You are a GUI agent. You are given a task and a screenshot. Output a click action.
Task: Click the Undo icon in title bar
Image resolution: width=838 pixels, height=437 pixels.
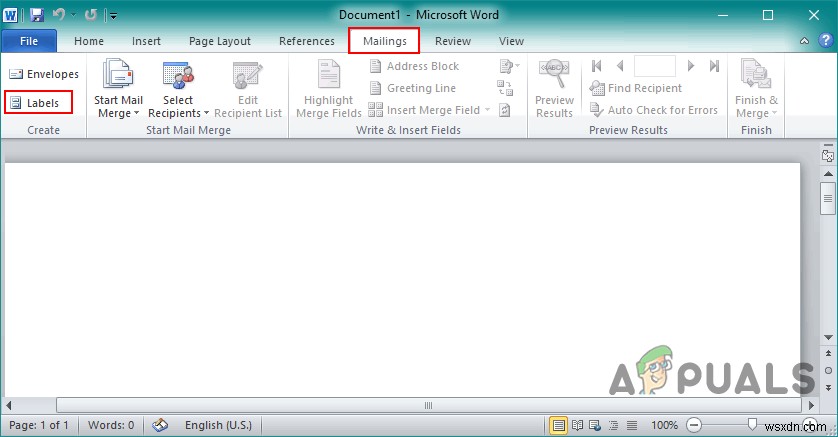(x=58, y=15)
